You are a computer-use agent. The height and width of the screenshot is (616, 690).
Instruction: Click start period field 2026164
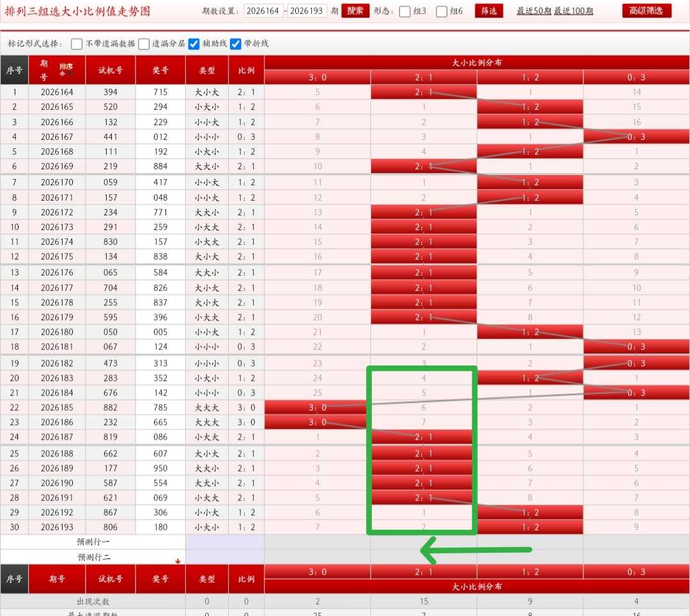click(x=263, y=11)
